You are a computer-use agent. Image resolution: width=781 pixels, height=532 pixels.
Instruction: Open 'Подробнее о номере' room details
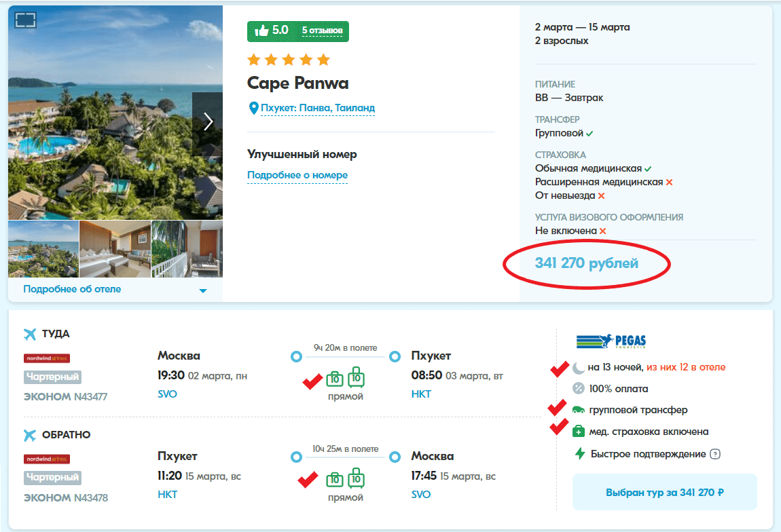pyautogui.click(x=297, y=175)
